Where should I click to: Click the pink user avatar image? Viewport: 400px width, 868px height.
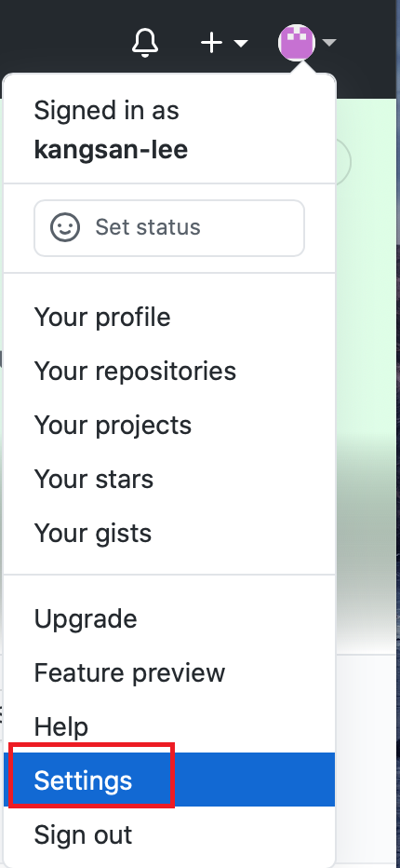pos(297,42)
